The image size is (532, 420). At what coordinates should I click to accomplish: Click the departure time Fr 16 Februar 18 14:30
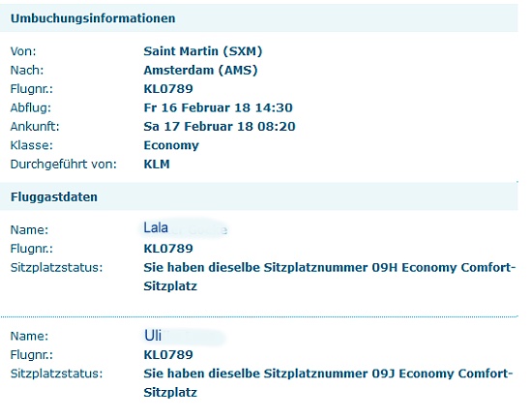point(218,108)
